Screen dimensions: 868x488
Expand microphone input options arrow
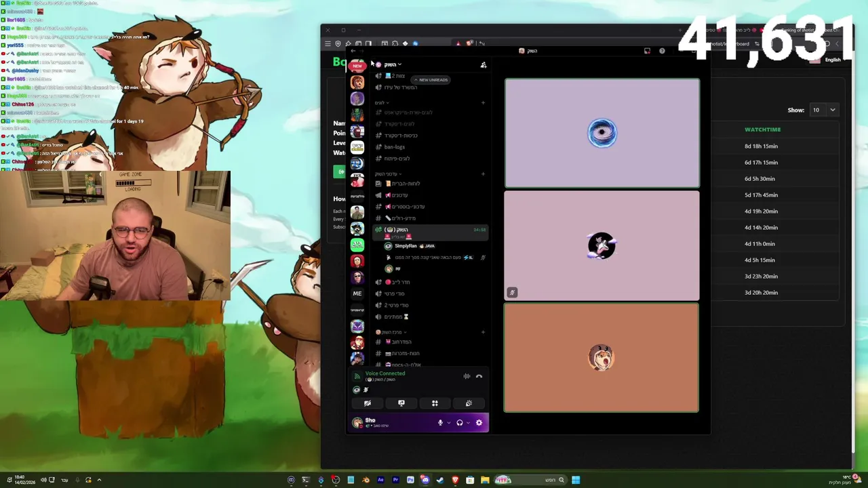(448, 423)
